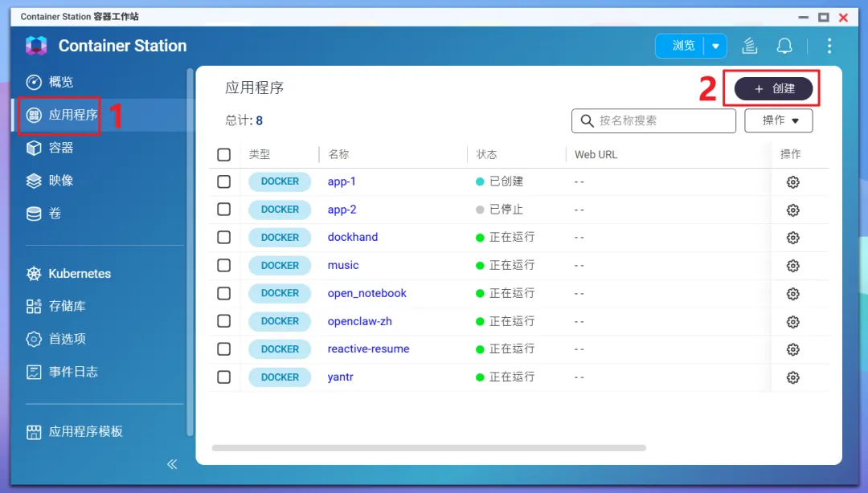Screen dimensions: 868x493
Task: Click the horizontal scrollbar under the table
Action: click(429, 447)
